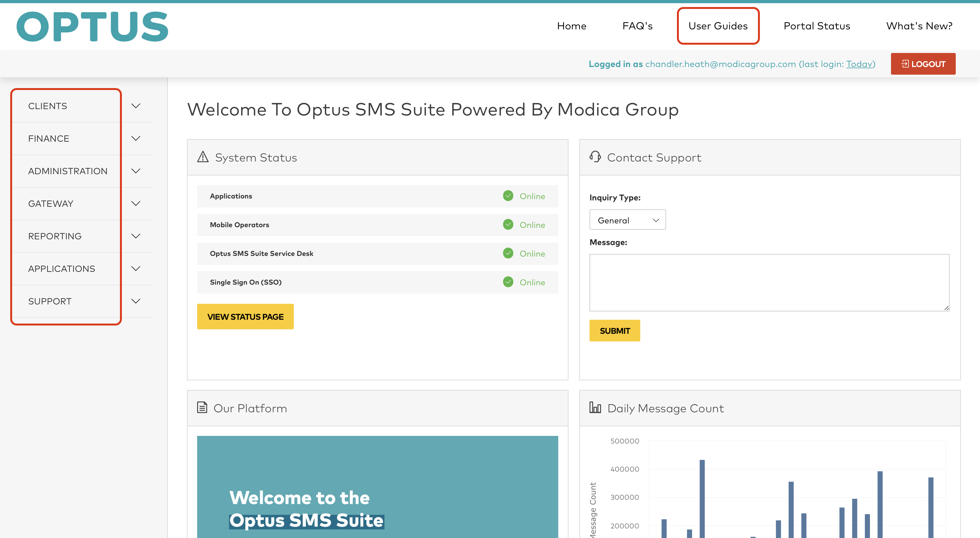This screenshot has width=980, height=538.
Task: Open the FAQ's page
Action: [637, 26]
